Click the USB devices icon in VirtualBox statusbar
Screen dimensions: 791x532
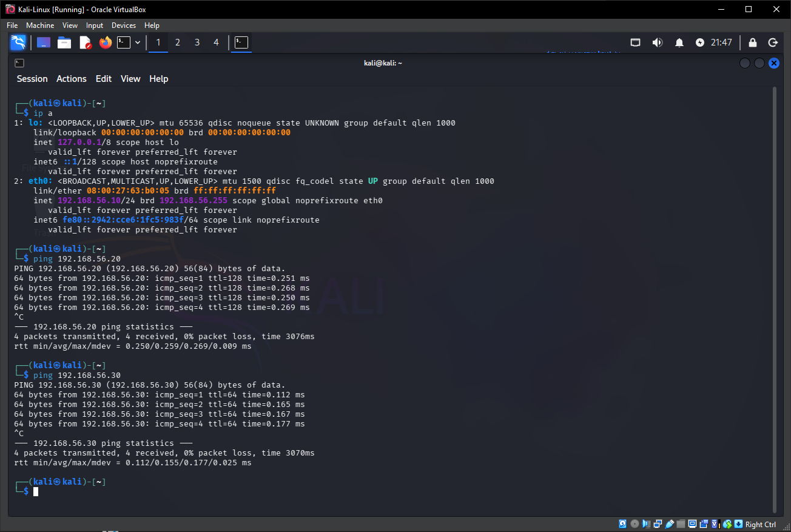[669, 524]
